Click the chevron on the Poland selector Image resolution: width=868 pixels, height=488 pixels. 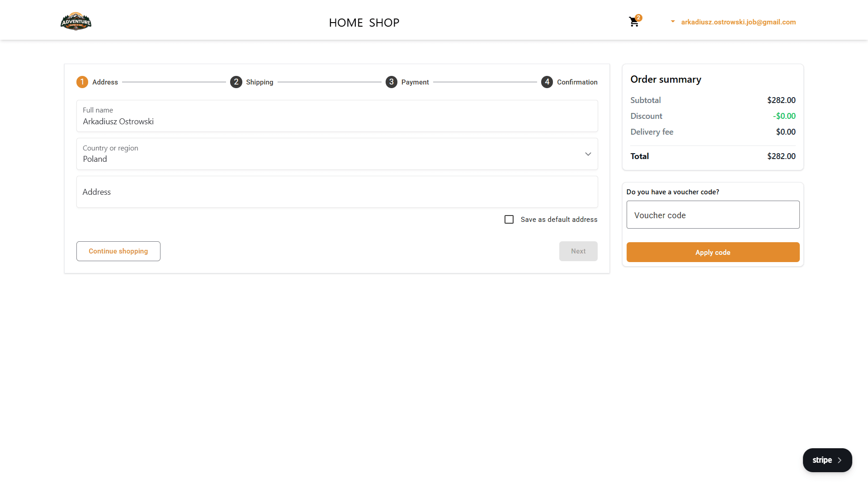(x=588, y=154)
